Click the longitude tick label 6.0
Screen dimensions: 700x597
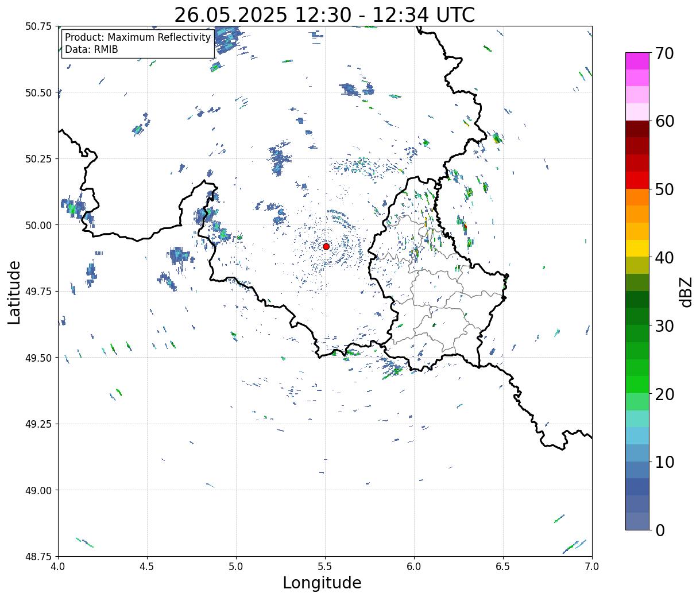click(414, 567)
